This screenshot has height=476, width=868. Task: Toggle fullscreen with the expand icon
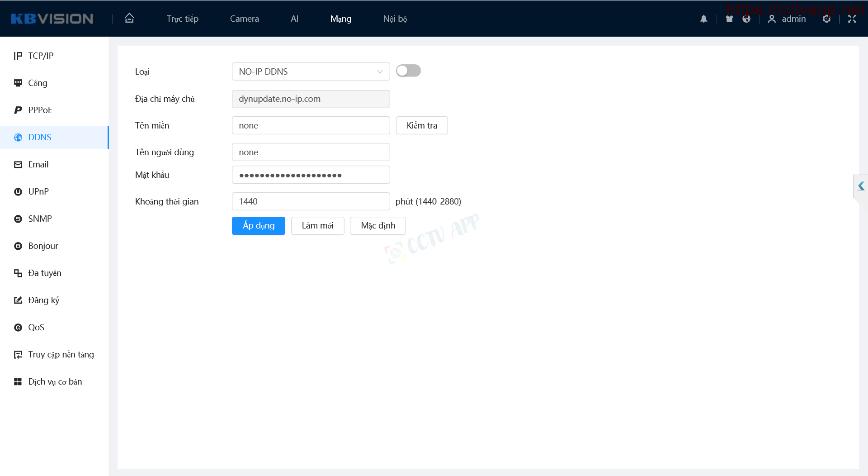[x=852, y=19]
